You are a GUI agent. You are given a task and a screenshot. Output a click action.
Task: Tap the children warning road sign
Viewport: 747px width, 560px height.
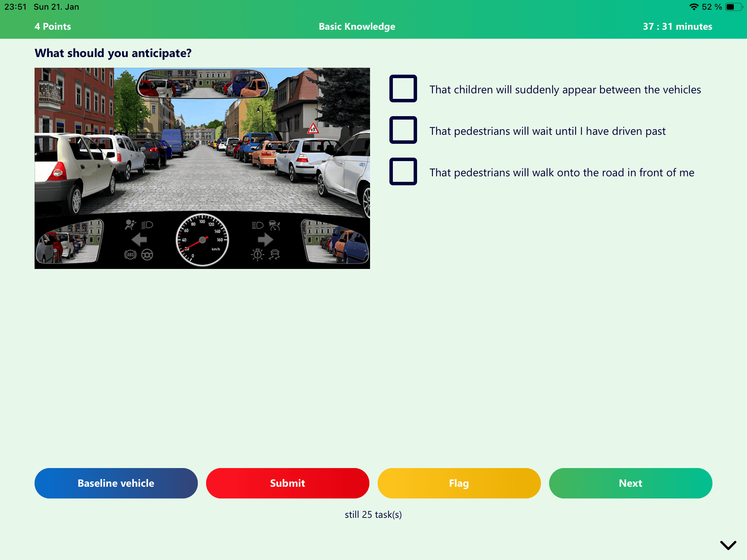tap(313, 129)
